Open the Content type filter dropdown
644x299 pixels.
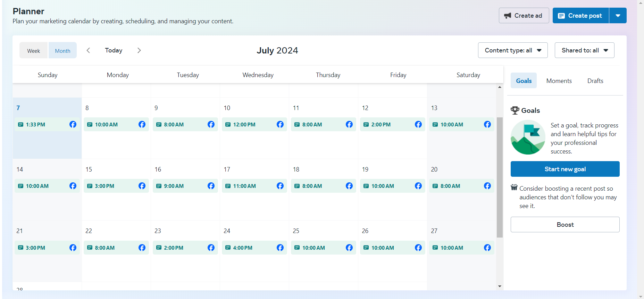[x=513, y=50]
